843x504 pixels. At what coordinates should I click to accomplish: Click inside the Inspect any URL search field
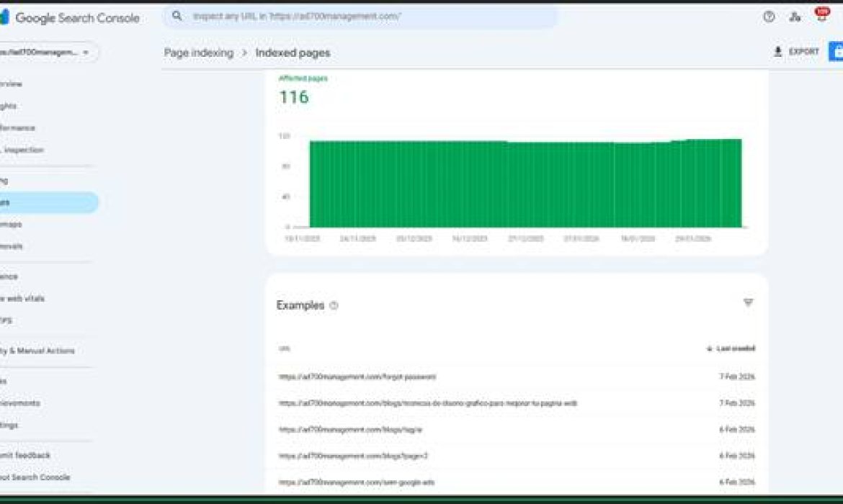click(360, 15)
